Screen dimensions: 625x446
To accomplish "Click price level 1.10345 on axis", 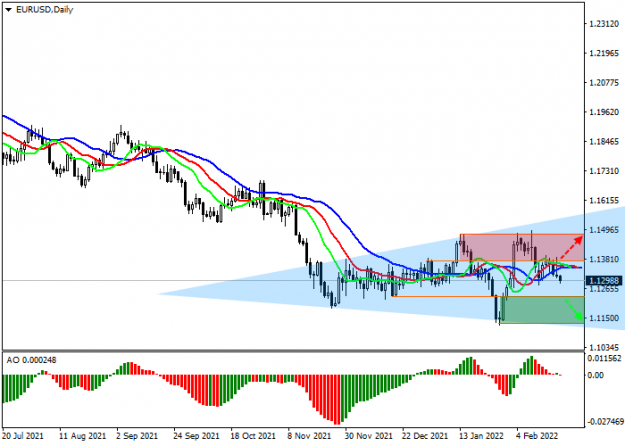I will [x=604, y=348].
